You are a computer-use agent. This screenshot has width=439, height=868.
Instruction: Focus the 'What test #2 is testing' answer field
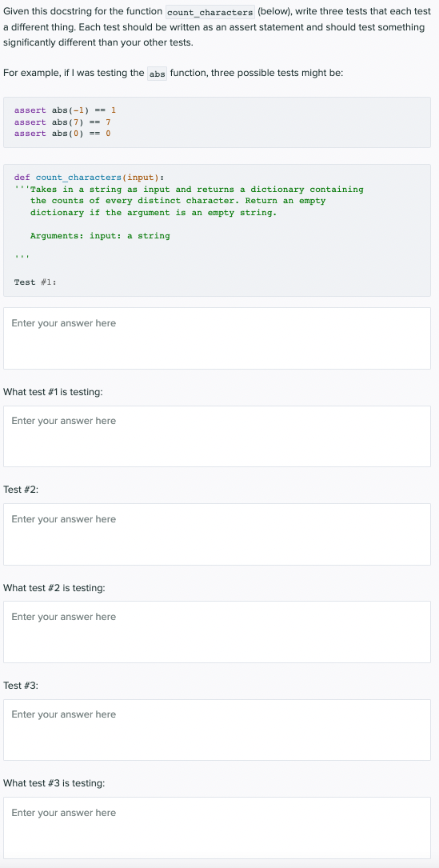217,632
